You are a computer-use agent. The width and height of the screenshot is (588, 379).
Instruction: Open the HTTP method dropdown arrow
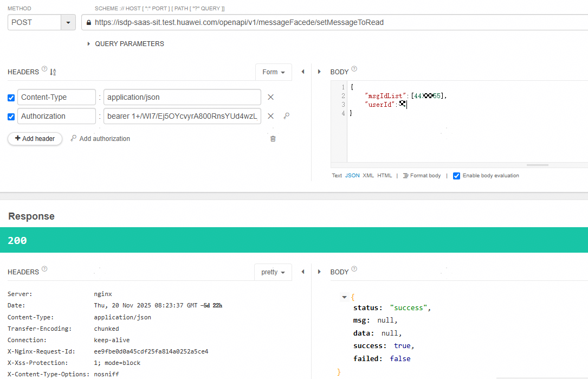click(x=68, y=23)
